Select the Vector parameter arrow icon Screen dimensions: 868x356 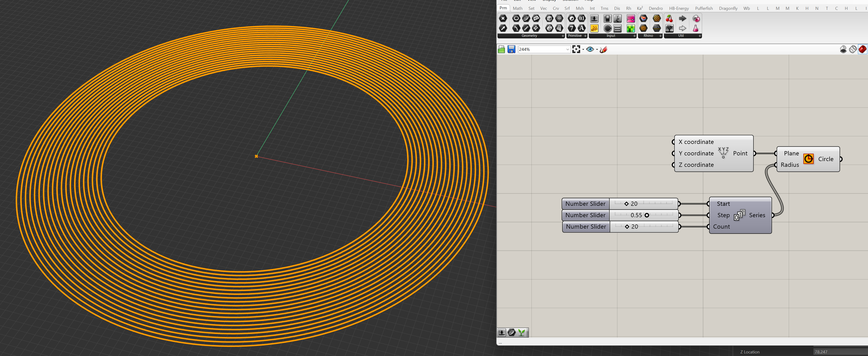pyautogui.click(x=503, y=28)
